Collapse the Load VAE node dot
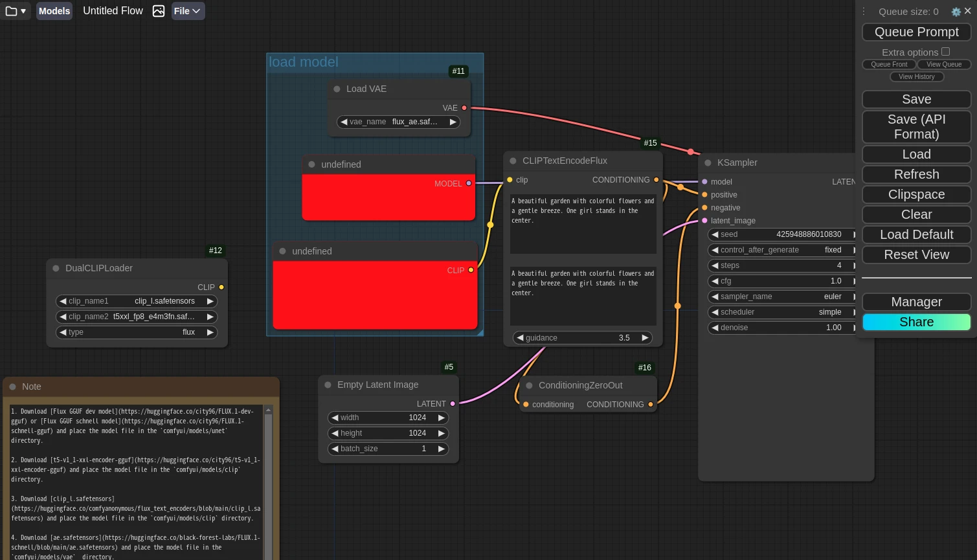Screen dimensions: 977x560 (337, 89)
